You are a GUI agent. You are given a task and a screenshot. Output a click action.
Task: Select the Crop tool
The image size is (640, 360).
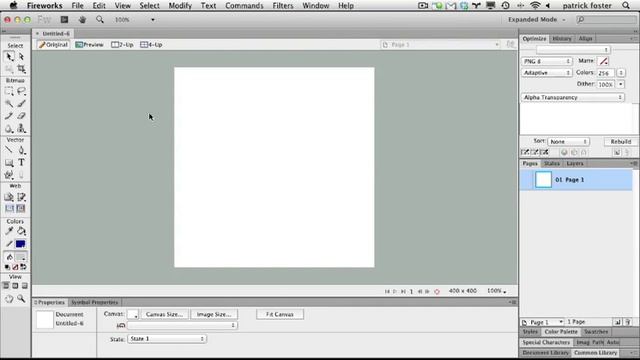coord(21,69)
